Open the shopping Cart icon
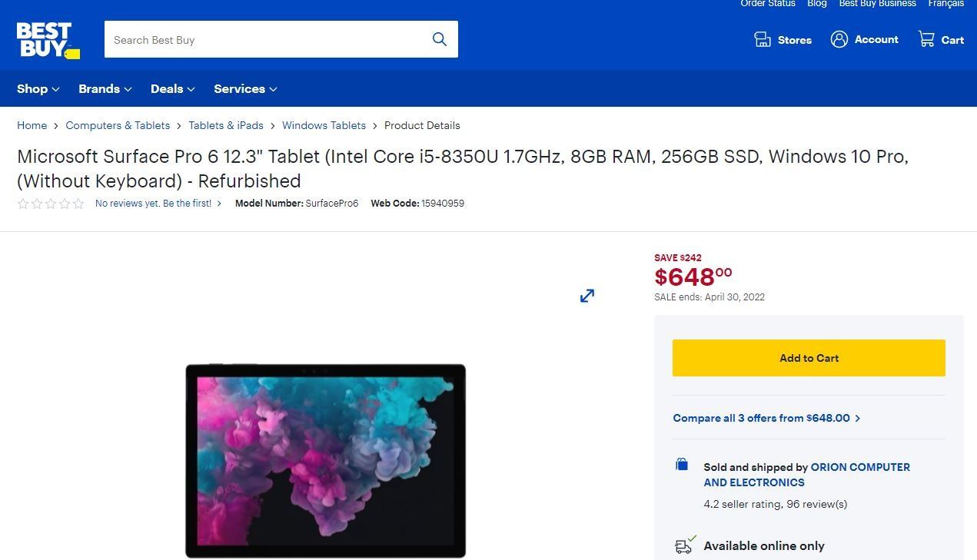The image size is (977, 560). coord(926,39)
